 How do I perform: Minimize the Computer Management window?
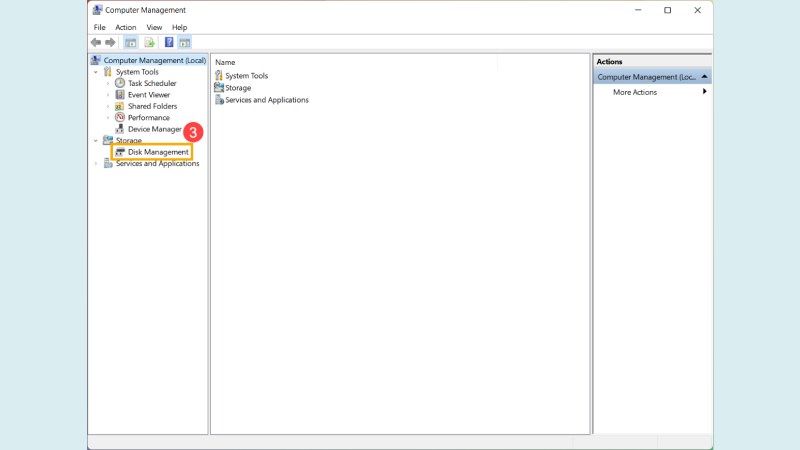(638, 10)
